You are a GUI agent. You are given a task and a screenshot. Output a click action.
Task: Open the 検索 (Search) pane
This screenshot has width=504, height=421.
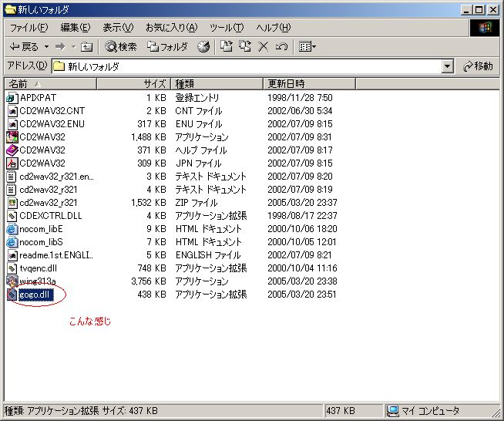[x=121, y=47]
